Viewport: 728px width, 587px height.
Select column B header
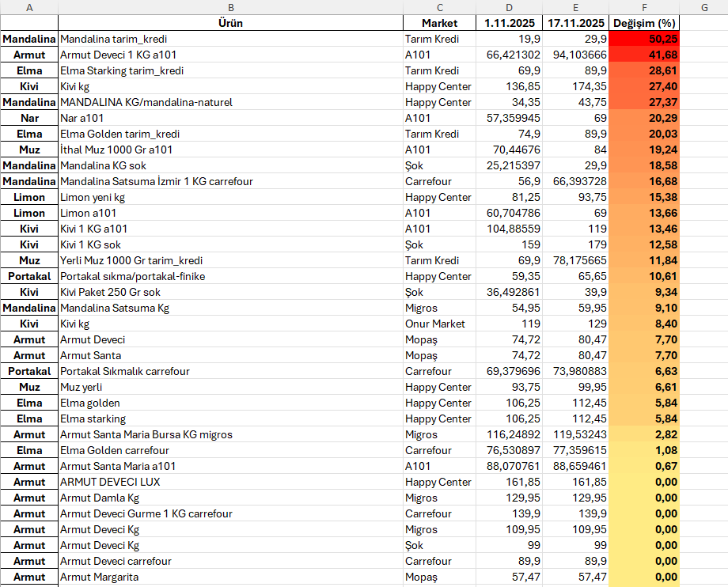[231, 7]
